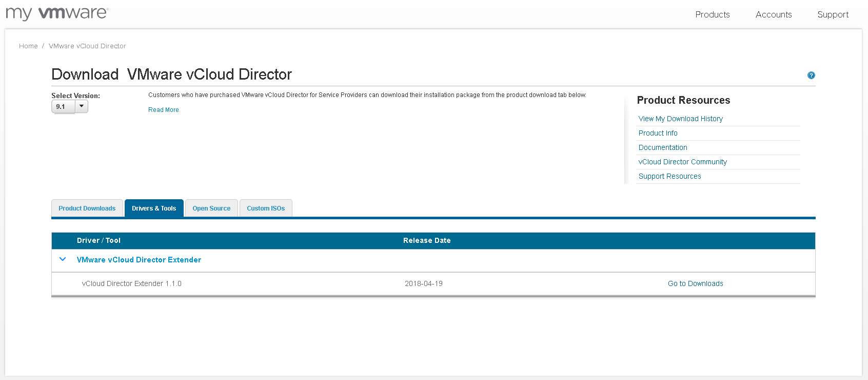Select the Drivers & Tools tab
868x380 pixels.
tap(154, 208)
